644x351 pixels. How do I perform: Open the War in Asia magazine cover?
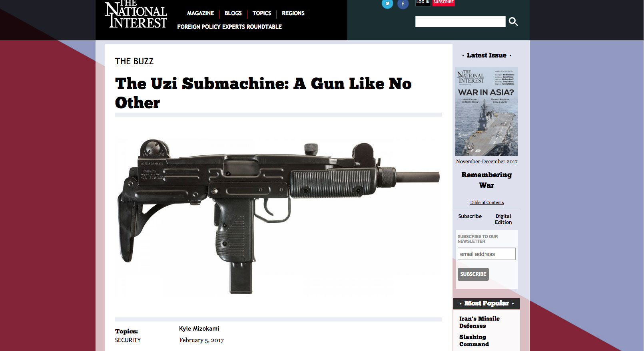coord(486,111)
